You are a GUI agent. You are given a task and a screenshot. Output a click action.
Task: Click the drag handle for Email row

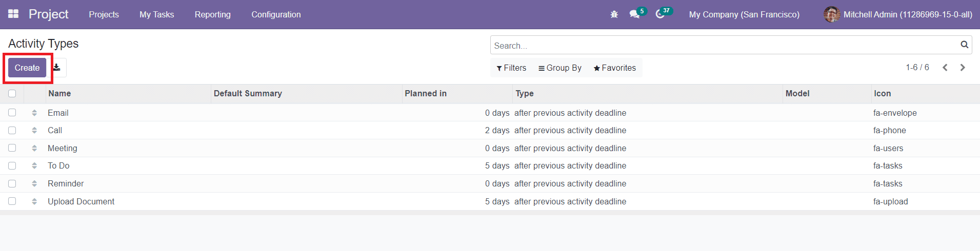point(34,113)
